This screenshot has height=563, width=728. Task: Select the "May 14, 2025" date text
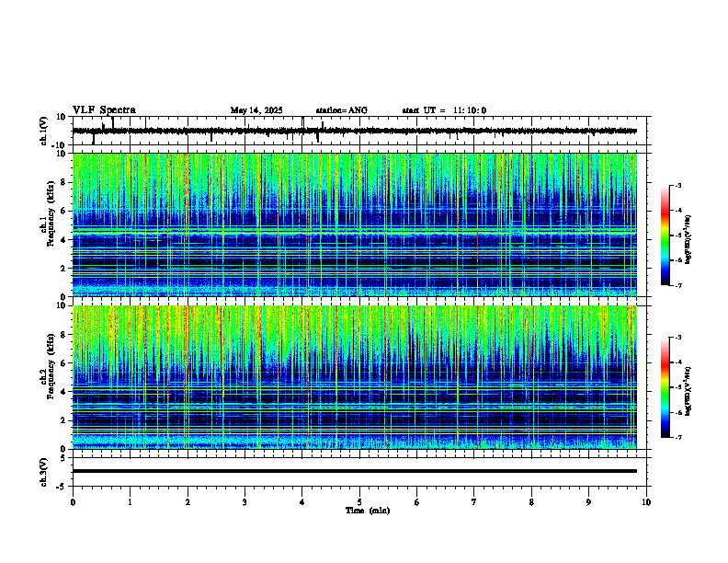pyautogui.click(x=256, y=110)
